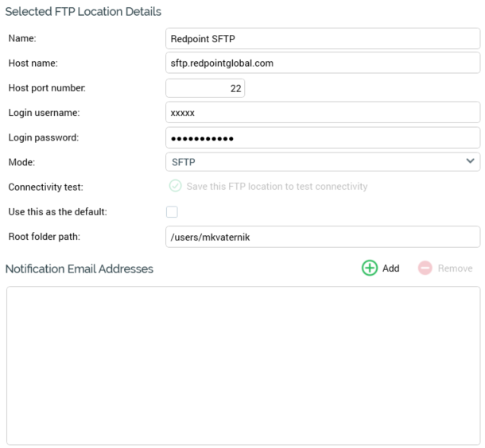Open the Mode dropdown showing SFTP
This screenshot has width=485, height=448.
tap(322, 162)
